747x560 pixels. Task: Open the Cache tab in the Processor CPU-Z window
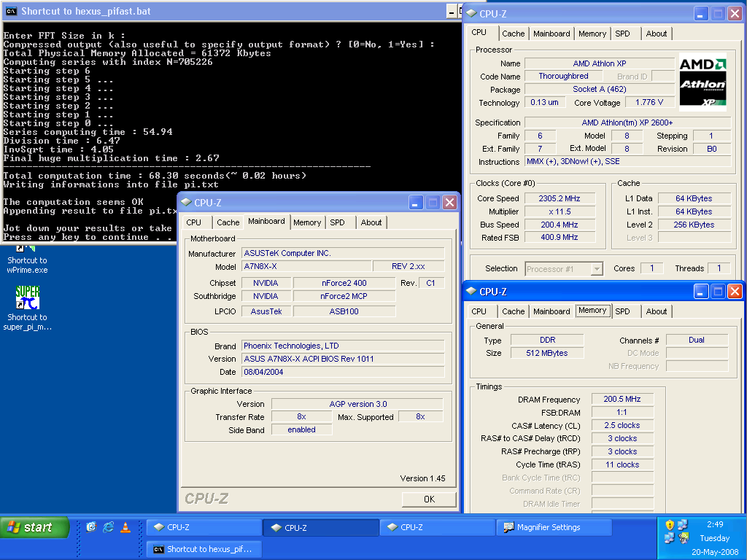513,34
